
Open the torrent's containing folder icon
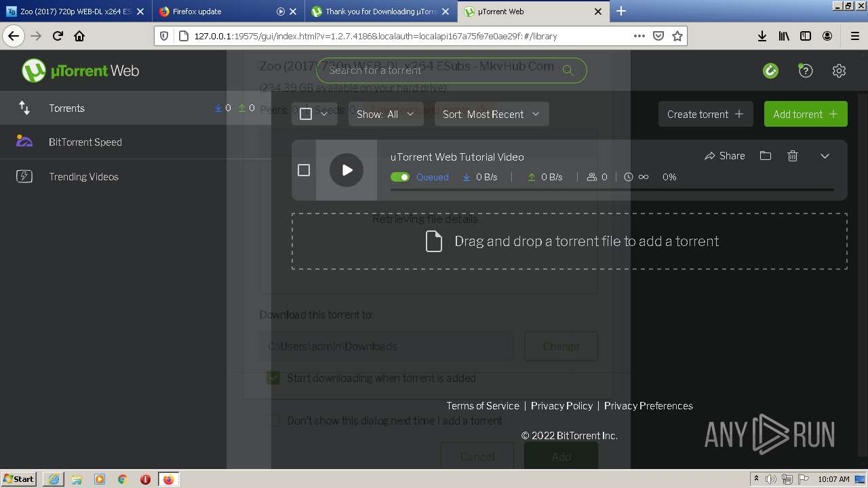[766, 156]
